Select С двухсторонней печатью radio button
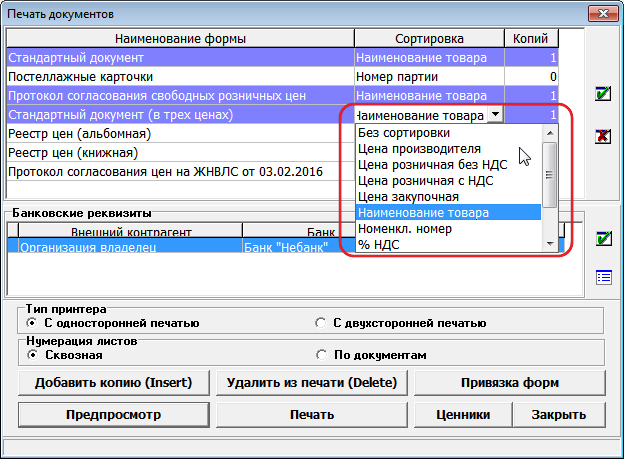Image resolution: width=624 pixels, height=460 pixels. tap(319, 323)
